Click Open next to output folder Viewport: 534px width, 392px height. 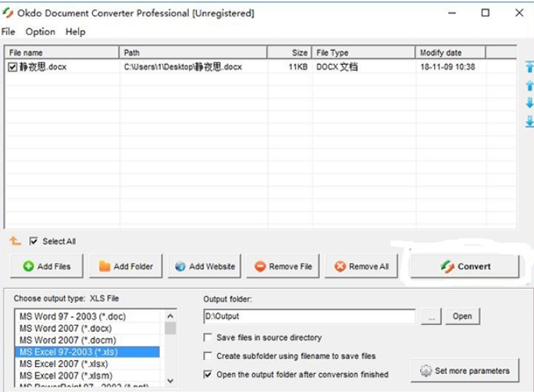[462, 316]
